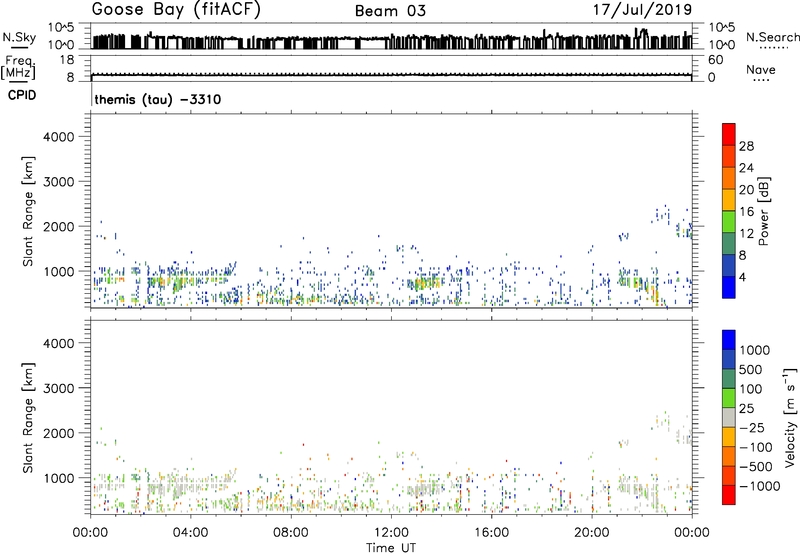Click the 4000 tick of the power panel
This screenshot has width=800, height=554.
(59, 137)
